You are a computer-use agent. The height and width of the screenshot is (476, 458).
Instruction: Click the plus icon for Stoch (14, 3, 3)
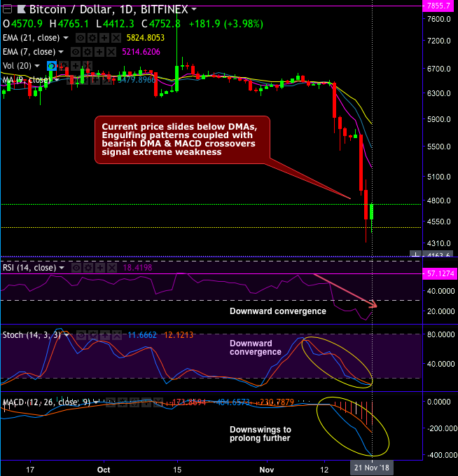click(x=104, y=335)
